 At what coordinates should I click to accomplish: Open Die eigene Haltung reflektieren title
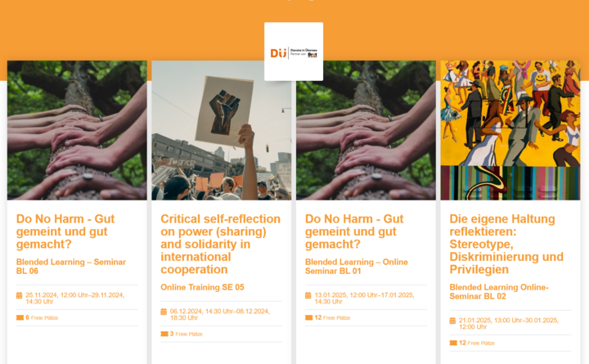click(x=506, y=245)
